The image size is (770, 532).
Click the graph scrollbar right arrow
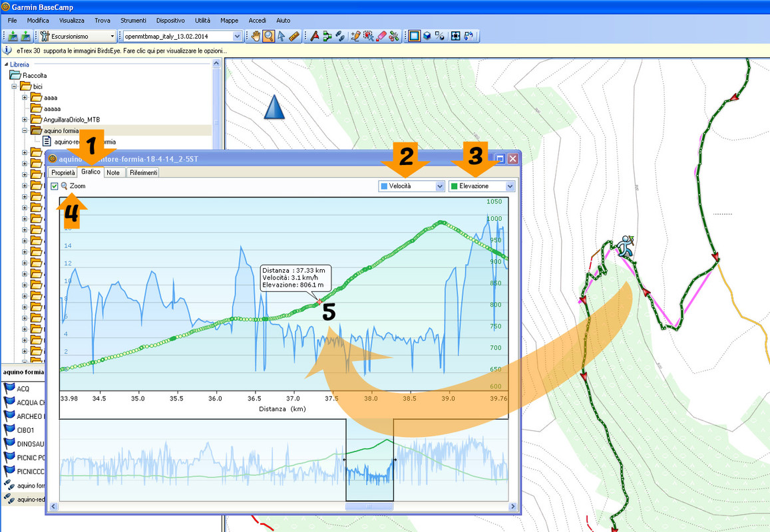[x=512, y=506]
